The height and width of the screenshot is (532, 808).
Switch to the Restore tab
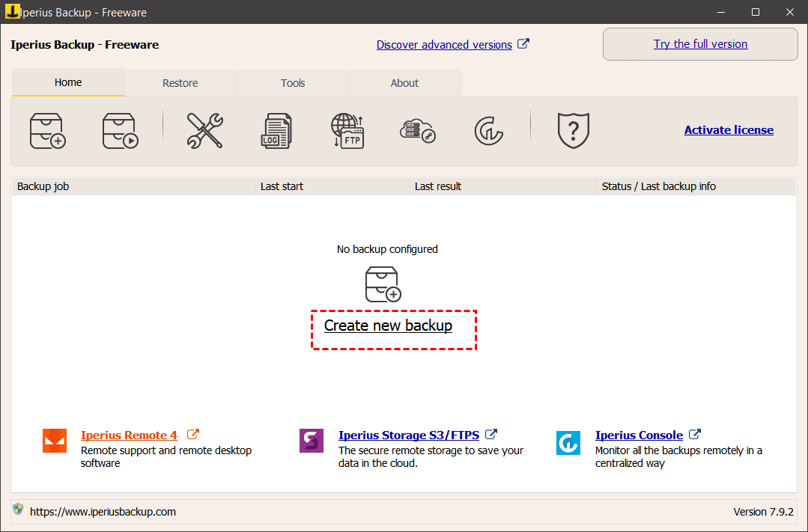coord(180,83)
